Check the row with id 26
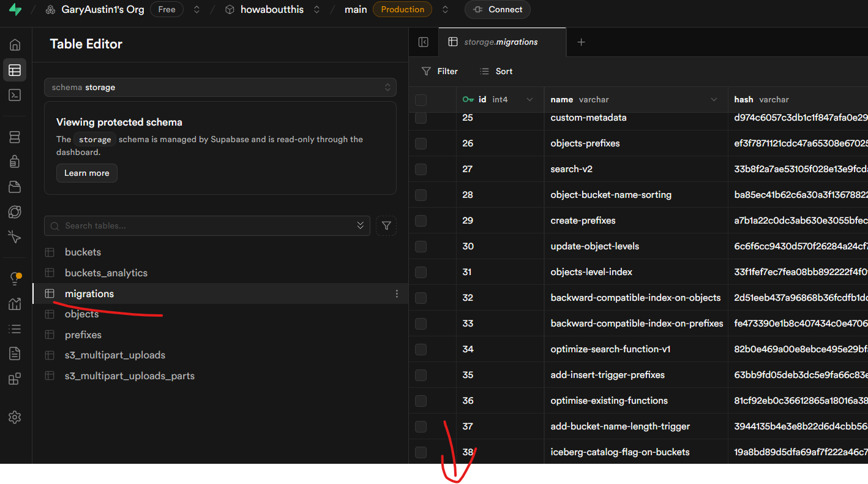 point(421,143)
